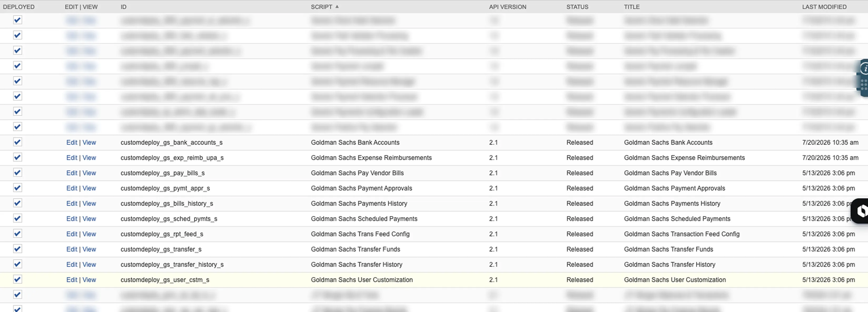
Task: Click ID text customdeploy_gs_transfer_history_s
Action: tap(172, 265)
